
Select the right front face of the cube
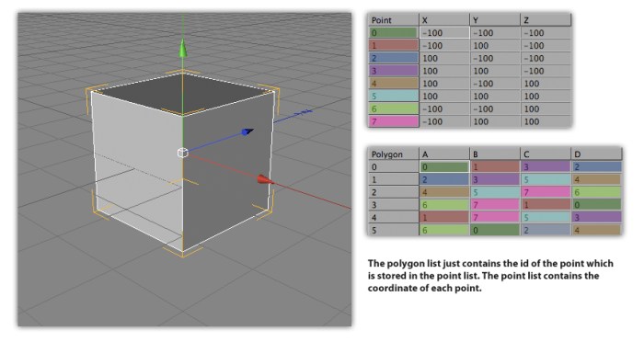(227, 170)
